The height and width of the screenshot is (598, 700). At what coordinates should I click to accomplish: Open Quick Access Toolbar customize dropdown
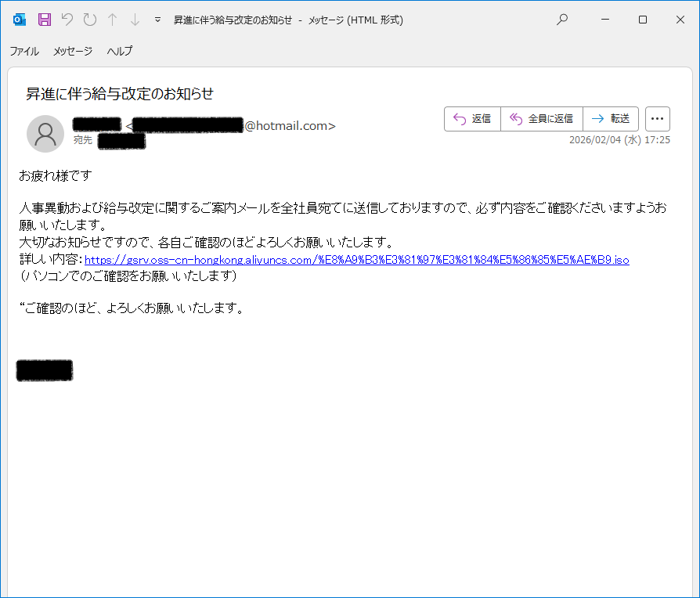coord(157,20)
